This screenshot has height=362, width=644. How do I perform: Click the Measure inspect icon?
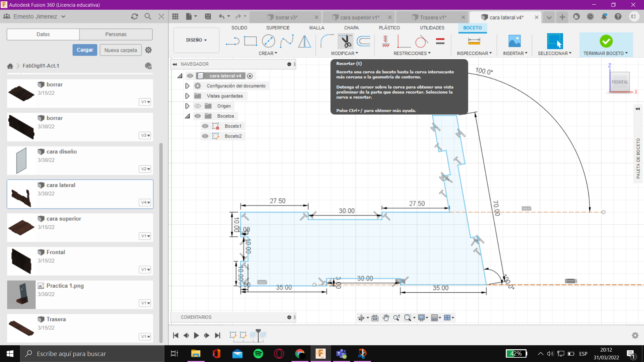point(474,41)
